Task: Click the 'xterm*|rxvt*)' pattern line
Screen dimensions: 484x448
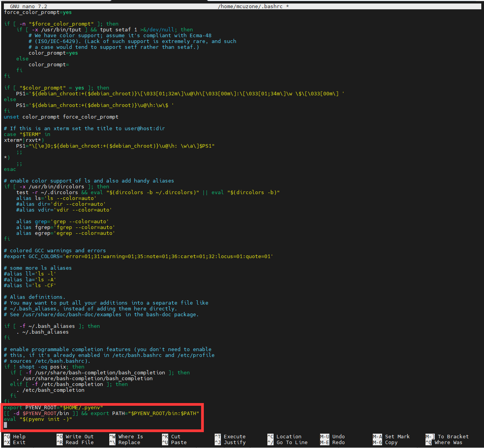Action: (24, 140)
